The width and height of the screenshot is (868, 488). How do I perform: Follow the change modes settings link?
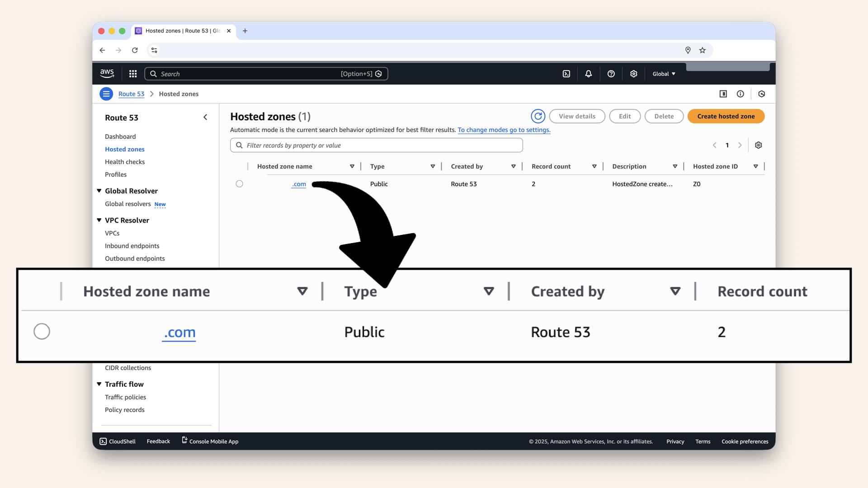point(504,130)
